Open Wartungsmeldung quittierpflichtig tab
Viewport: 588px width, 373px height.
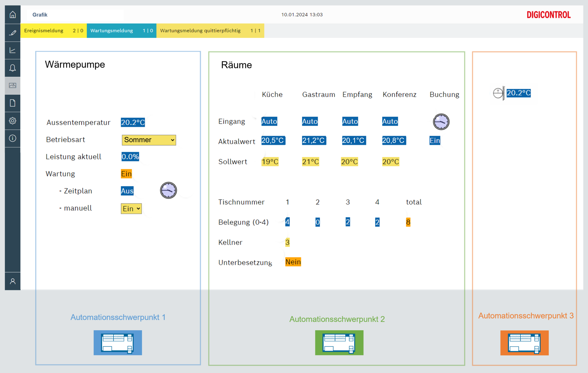pos(210,31)
